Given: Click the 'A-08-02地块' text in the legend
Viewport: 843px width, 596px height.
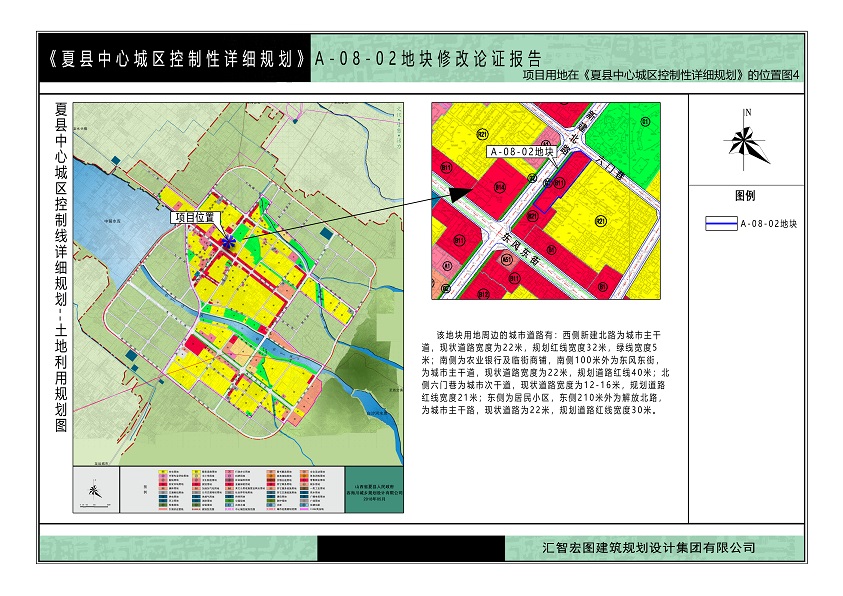Looking at the screenshot, I should pyautogui.click(x=769, y=224).
